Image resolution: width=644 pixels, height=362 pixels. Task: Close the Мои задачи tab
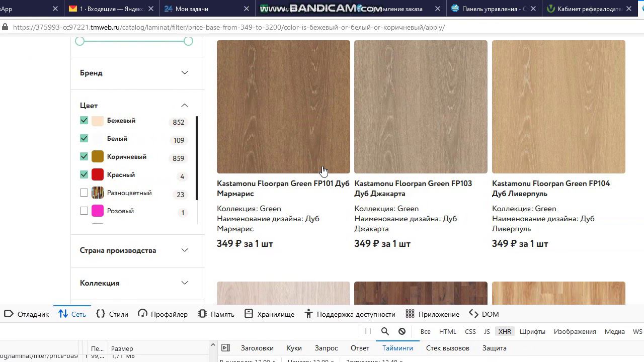pyautogui.click(x=247, y=9)
